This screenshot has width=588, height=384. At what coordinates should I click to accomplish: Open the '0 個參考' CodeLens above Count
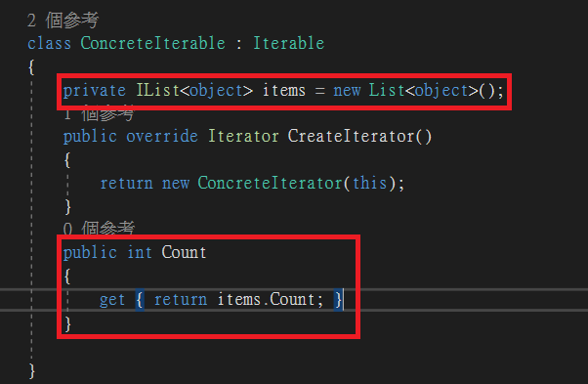tap(99, 228)
